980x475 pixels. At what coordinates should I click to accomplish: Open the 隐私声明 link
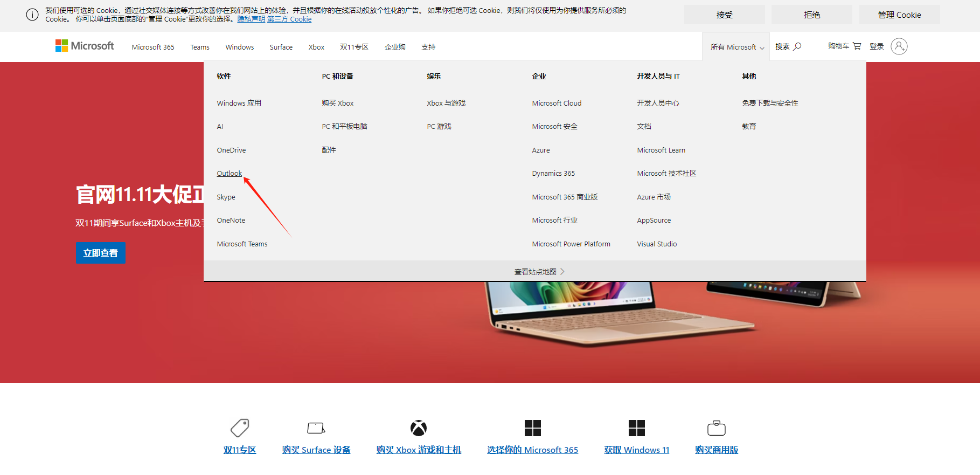(251, 19)
